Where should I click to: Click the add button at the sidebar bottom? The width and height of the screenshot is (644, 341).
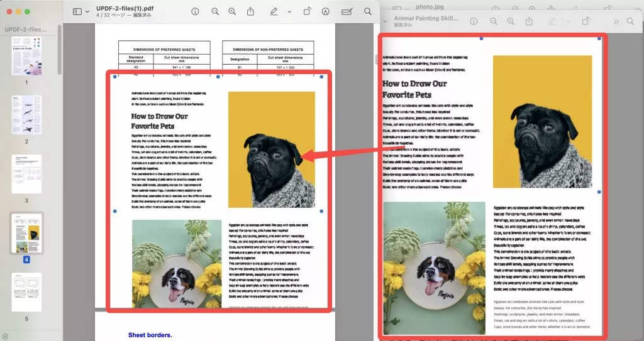click(x=5, y=337)
